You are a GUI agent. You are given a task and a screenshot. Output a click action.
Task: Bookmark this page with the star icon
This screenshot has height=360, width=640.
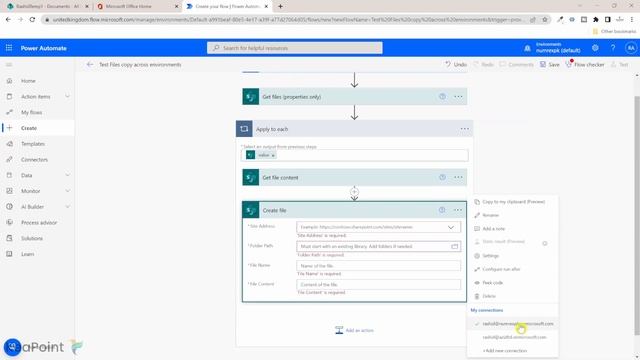tap(544, 19)
